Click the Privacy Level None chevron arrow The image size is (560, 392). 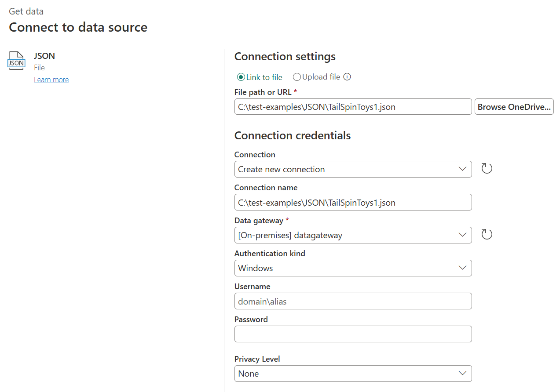point(462,374)
